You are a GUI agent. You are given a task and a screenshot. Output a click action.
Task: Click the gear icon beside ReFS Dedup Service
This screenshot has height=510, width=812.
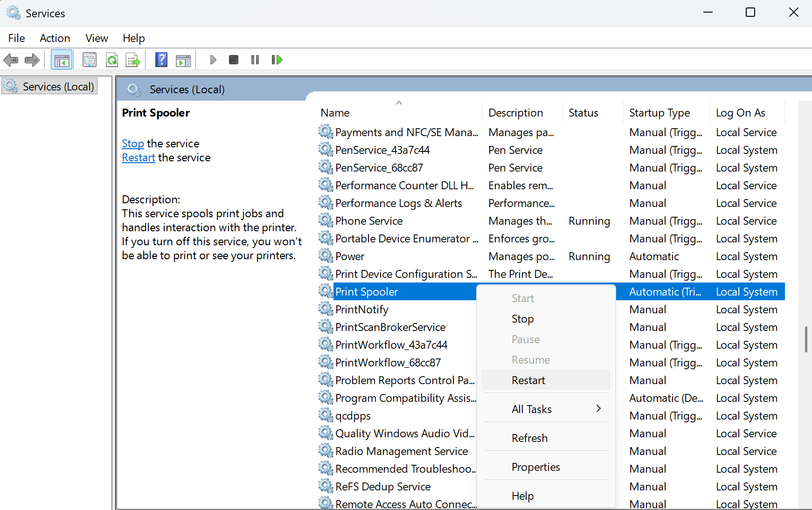coord(326,486)
